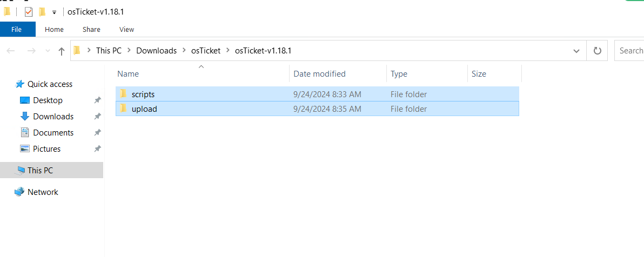Image resolution: width=644 pixels, height=257 pixels.
Task: Open the Recent locations dropdown arrow
Action: tap(48, 51)
